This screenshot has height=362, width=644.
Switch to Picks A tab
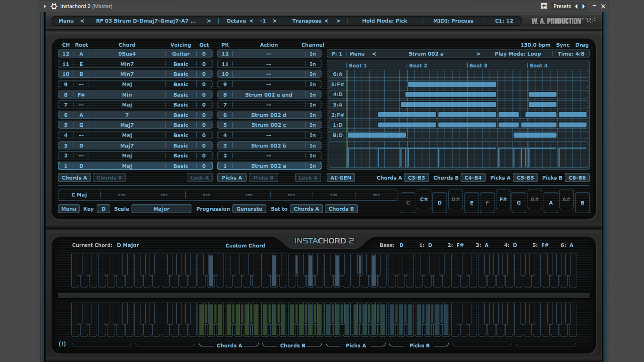point(232,178)
